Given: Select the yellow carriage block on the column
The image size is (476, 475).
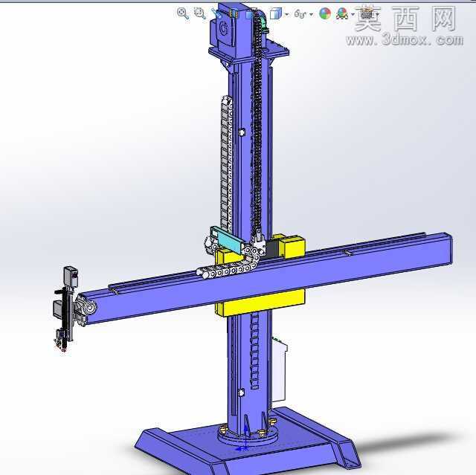Looking at the screenshot, I should (264, 302).
